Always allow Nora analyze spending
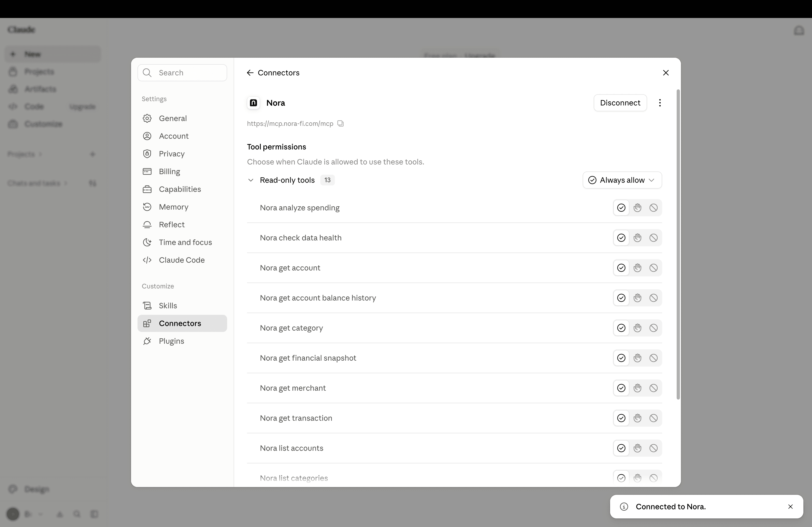Screen dimensions: 812x527 tap(621, 208)
